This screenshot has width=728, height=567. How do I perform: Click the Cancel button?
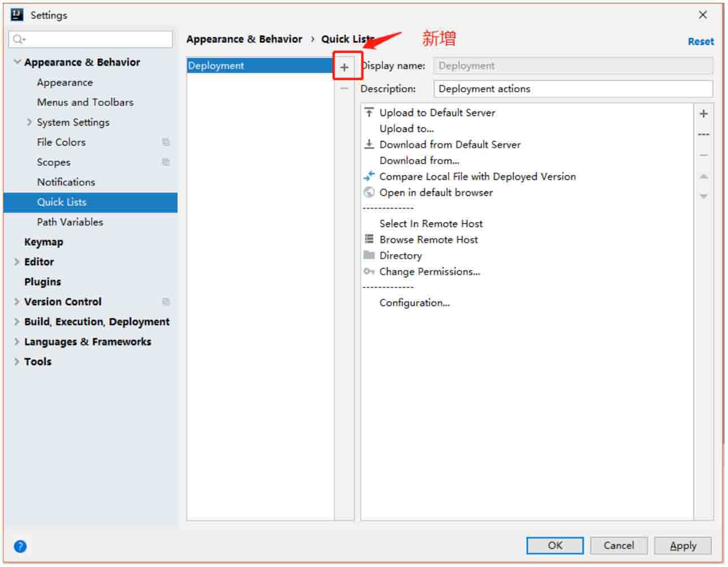click(x=619, y=545)
